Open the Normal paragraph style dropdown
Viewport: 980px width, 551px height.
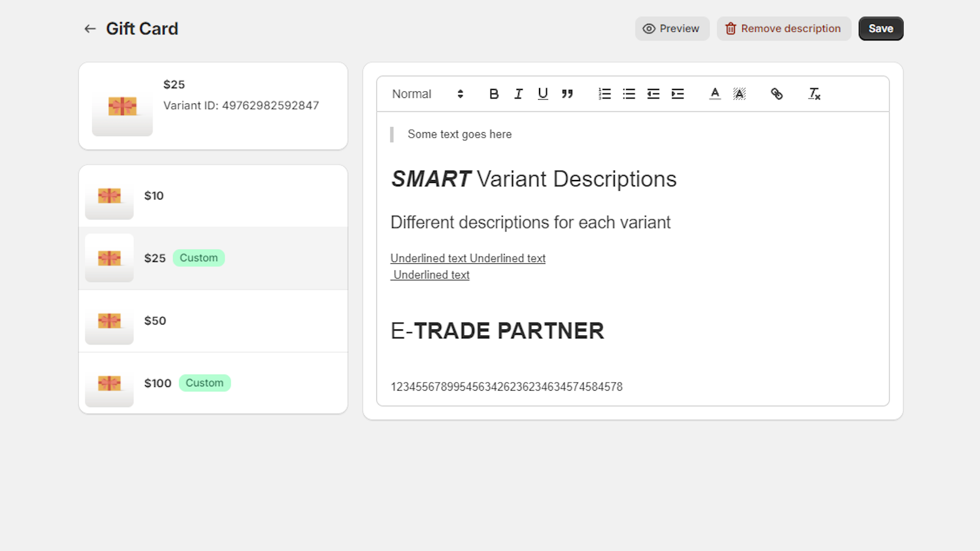[412, 94]
